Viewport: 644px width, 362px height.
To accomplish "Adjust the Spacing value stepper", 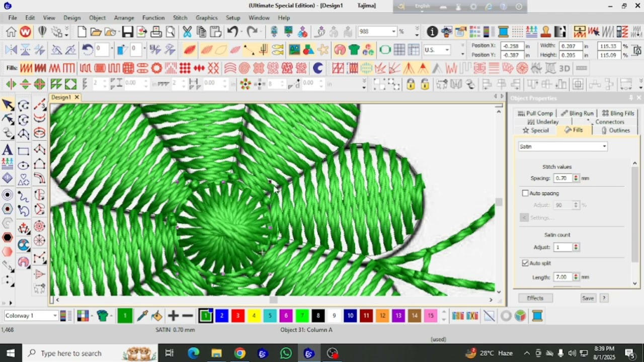I will (576, 178).
